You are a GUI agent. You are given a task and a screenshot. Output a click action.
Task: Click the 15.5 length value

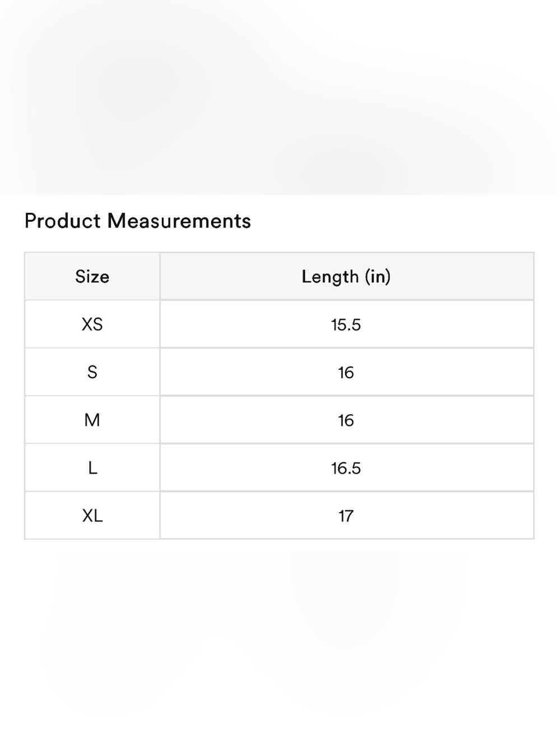coord(346,324)
